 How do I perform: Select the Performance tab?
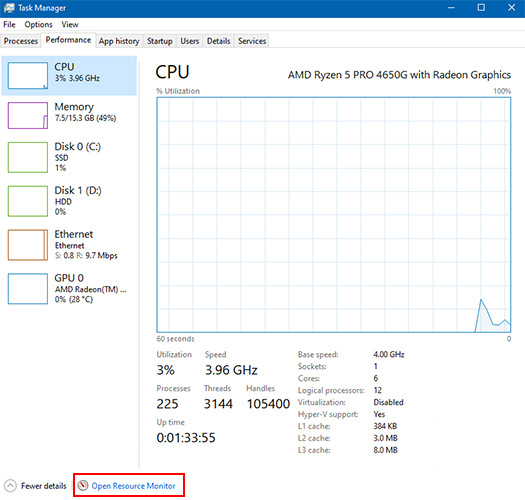pos(68,40)
